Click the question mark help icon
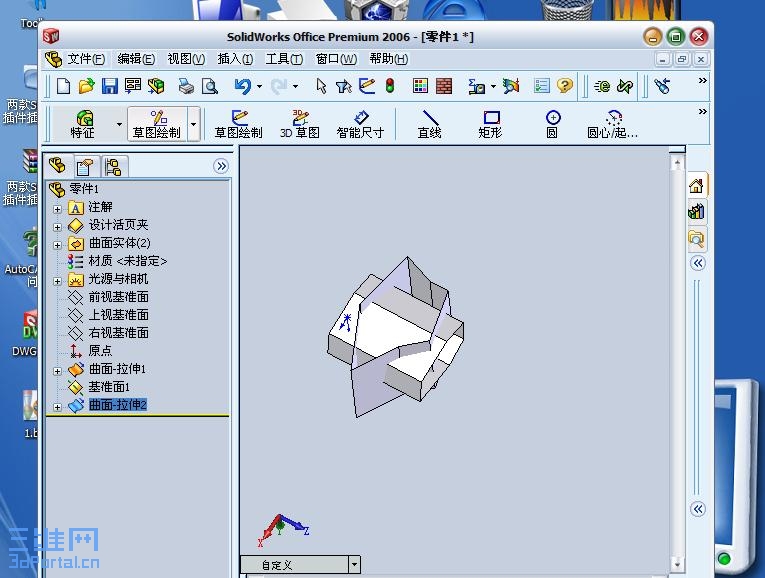Screen dimensions: 765x578 coord(564,86)
